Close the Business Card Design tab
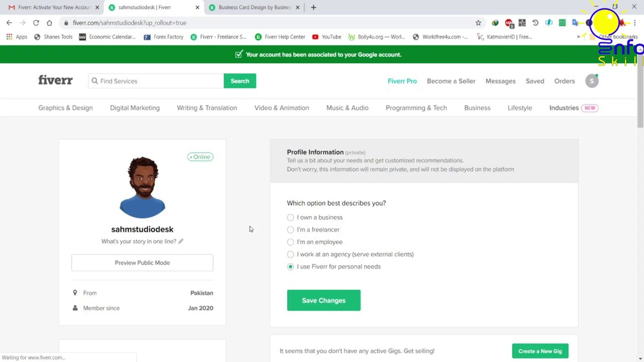The height and width of the screenshot is (362, 644). pos(297,8)
